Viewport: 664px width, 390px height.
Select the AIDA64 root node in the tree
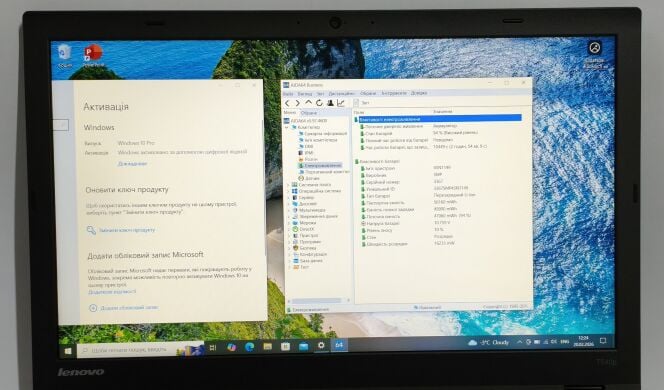(308, 121)
